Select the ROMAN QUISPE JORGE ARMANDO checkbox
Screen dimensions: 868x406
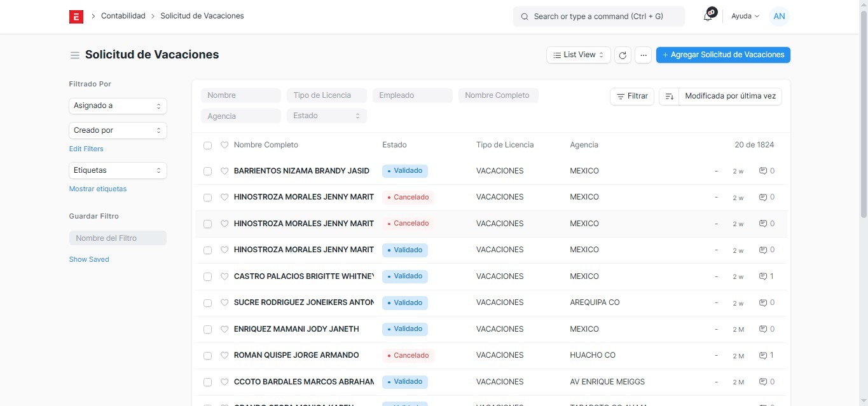pyautogui.click(x=207, y=356)
